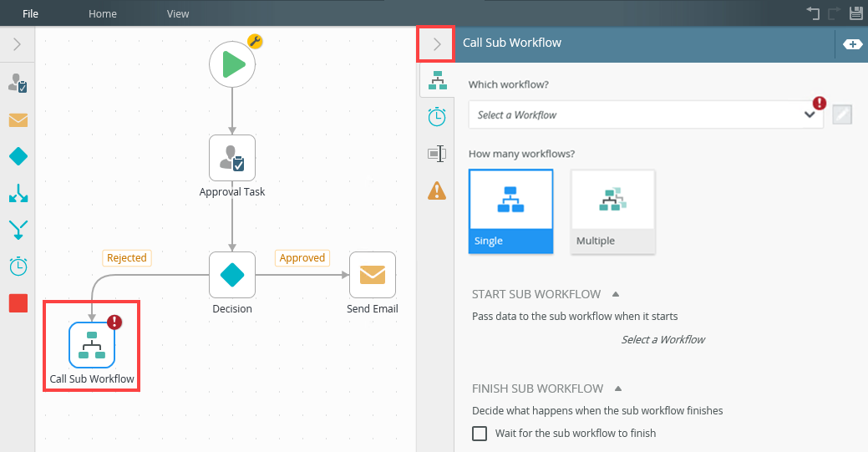Click the edit pencil button beside workflow dropdown
The height and width of the screenshot is (452, 868).
pos(842,114)
